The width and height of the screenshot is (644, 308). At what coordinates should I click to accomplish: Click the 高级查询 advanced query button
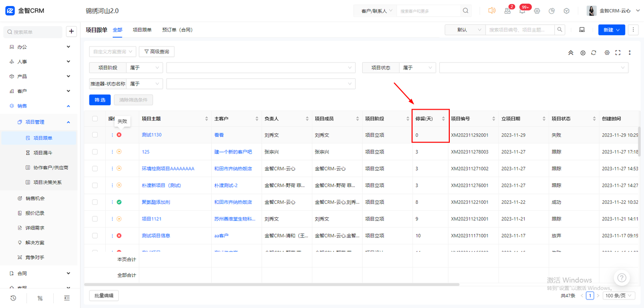156,51
